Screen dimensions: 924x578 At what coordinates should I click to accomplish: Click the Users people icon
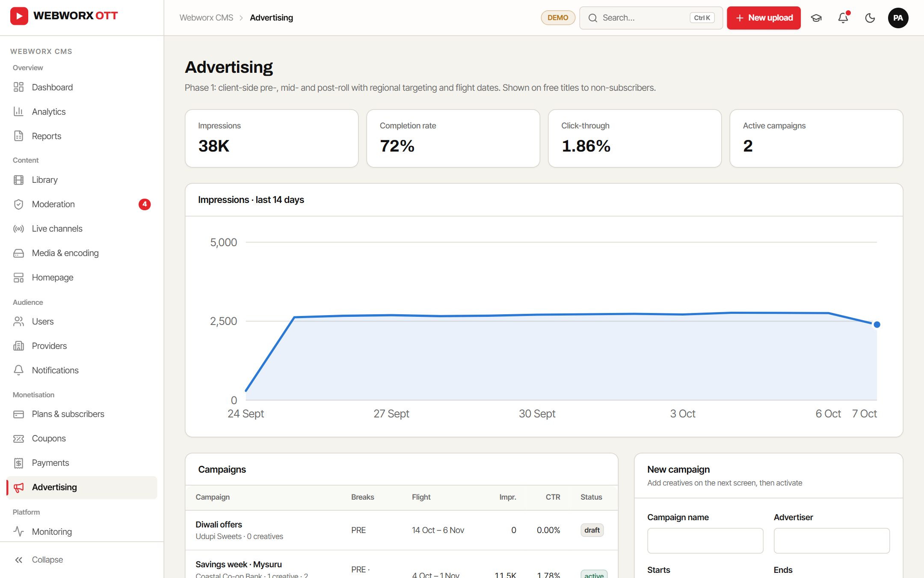tap(18, 322)
